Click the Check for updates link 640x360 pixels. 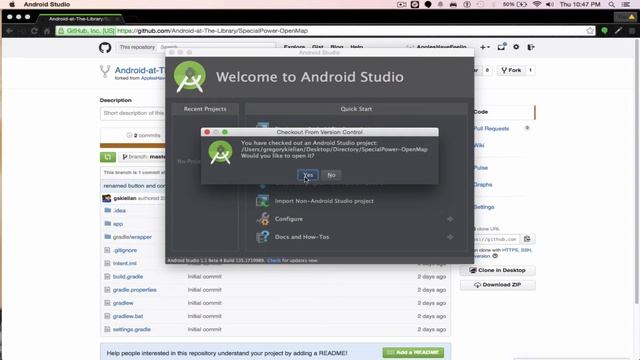(274, 260)
